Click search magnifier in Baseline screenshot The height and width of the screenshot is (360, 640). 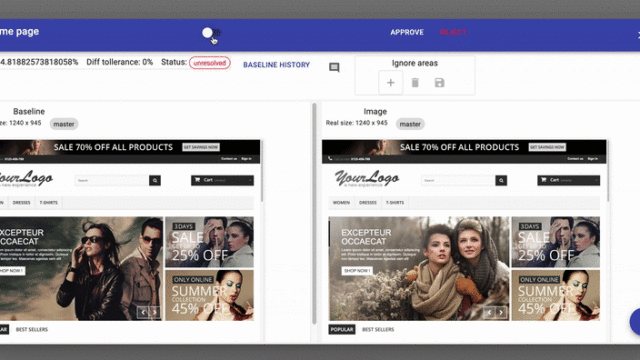(155, 180)
